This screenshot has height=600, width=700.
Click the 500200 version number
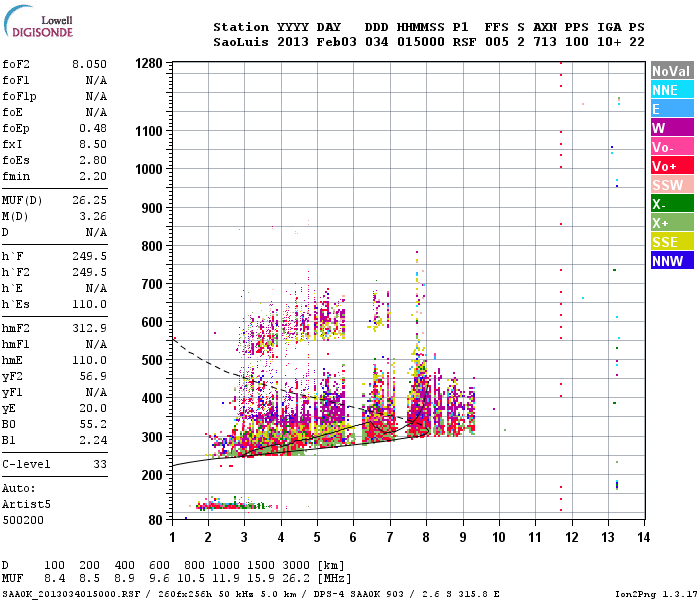[x=23, y=521]
